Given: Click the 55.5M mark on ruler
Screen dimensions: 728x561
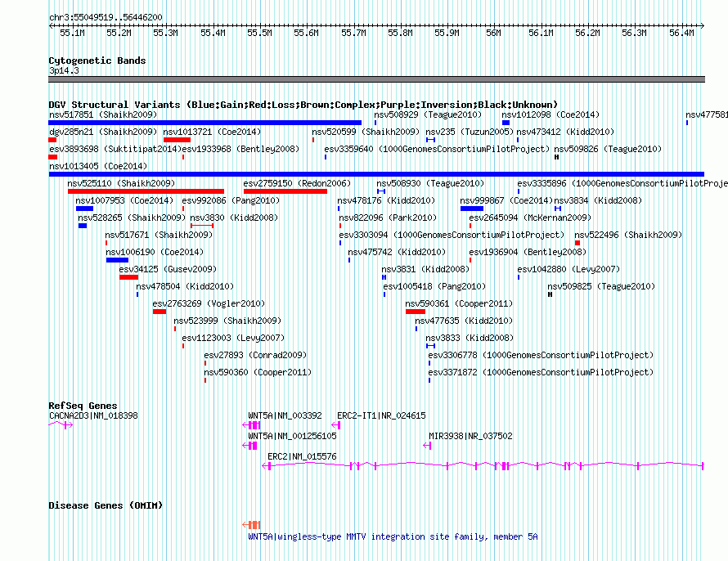Looking at the screenshot, I should 259,33.
